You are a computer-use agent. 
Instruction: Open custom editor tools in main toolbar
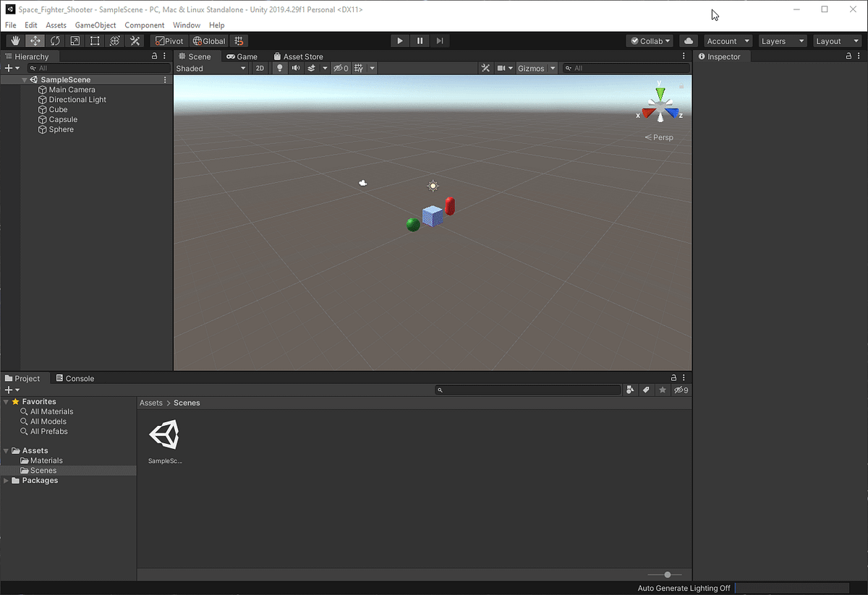[135, 41]
